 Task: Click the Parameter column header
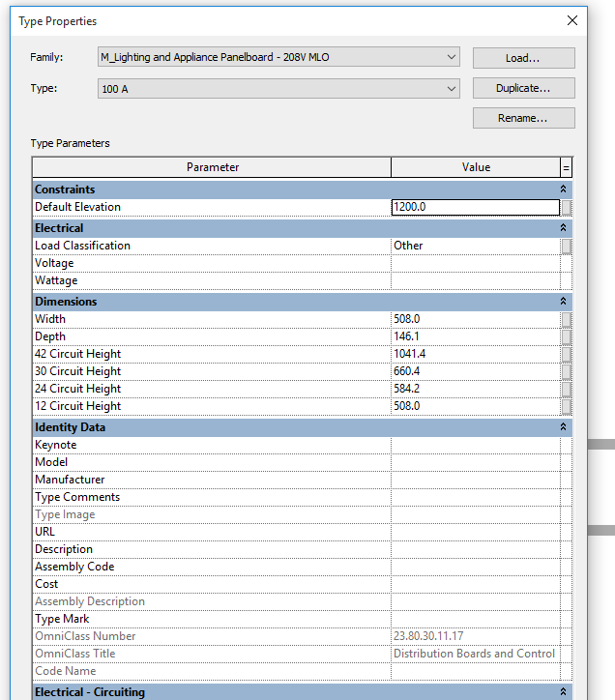pos(212,167)
